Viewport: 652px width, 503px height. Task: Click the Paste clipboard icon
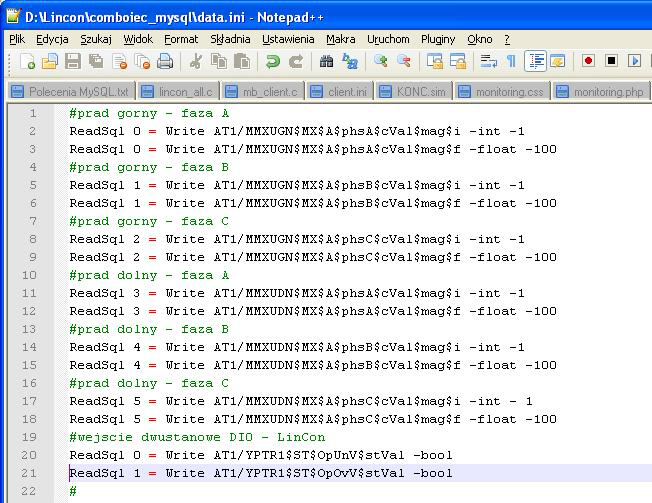point(242,62)
